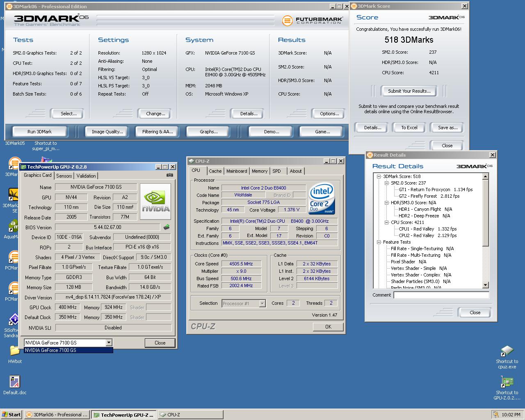Open the first PCMark desktop icon
The width and height of the screenshot is (525, 420).
(13, 257)
